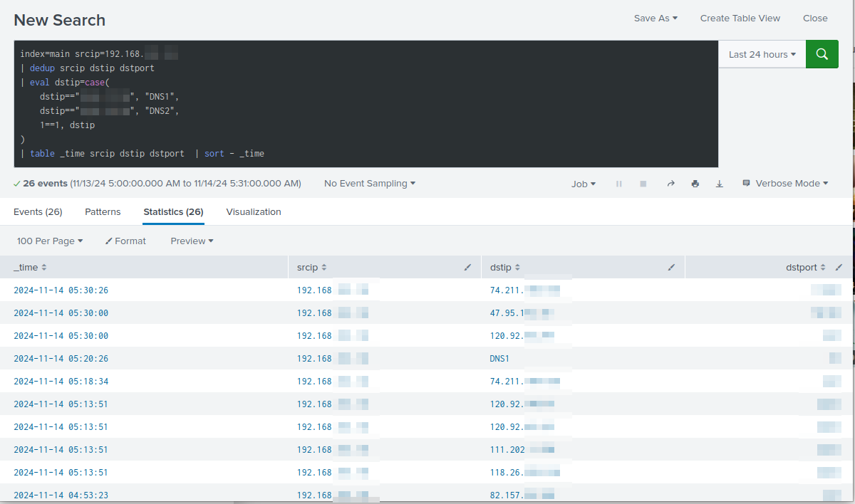Click the 26 events status text

click(45, 184)
